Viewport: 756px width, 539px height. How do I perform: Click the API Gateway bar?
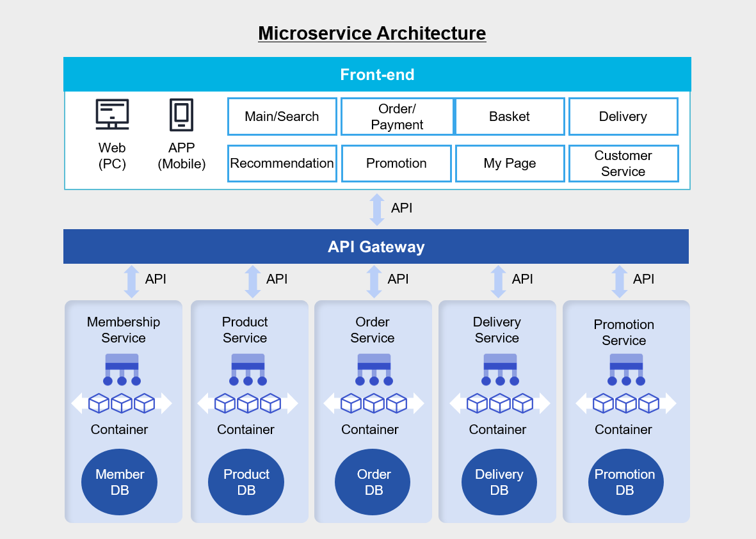pyautogui.click(x=376, y=246)
